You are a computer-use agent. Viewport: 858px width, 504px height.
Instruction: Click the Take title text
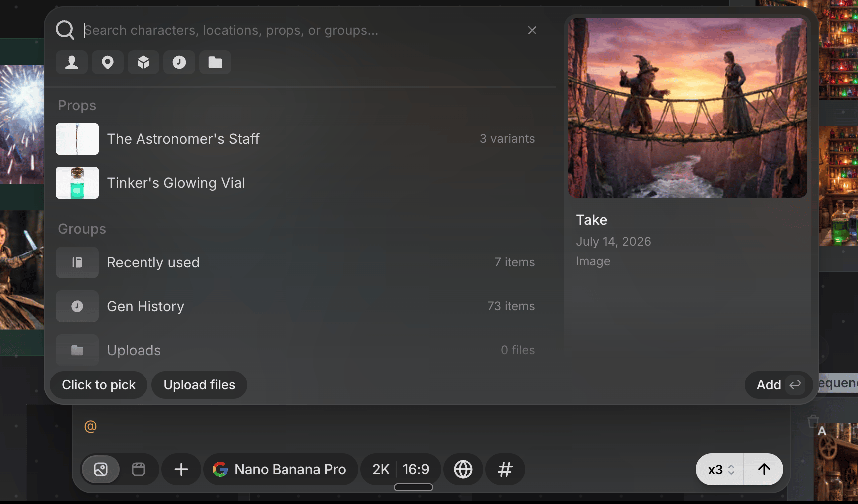point(592,220)
